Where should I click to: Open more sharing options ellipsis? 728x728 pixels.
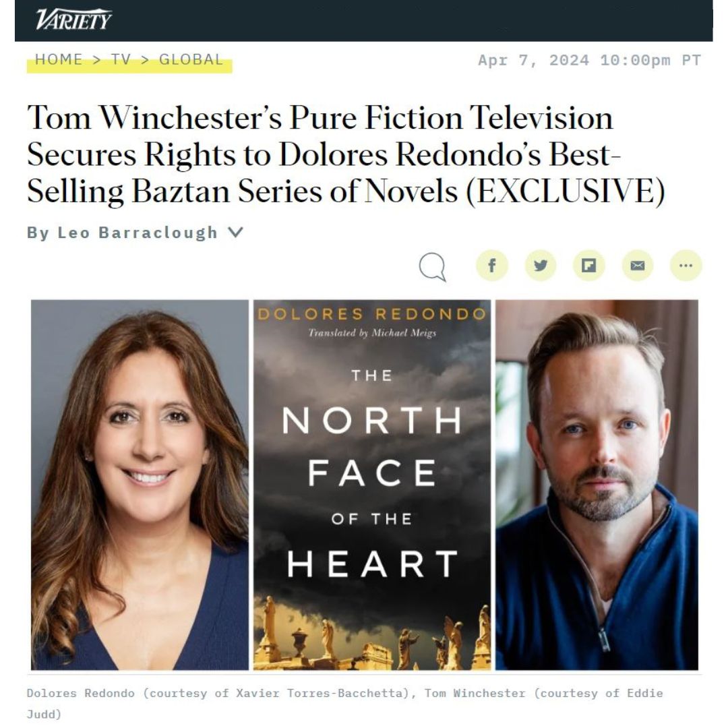coord(686,266)
